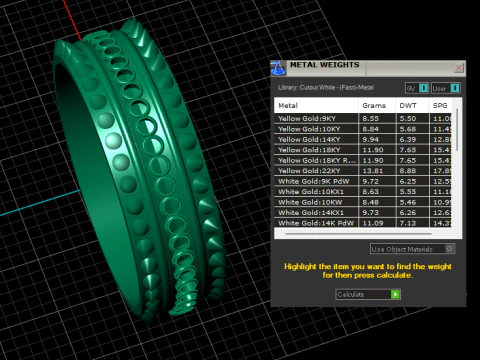480x360 pixels.
Task: Click the 13.81 grams value
Action: [373, 171]
